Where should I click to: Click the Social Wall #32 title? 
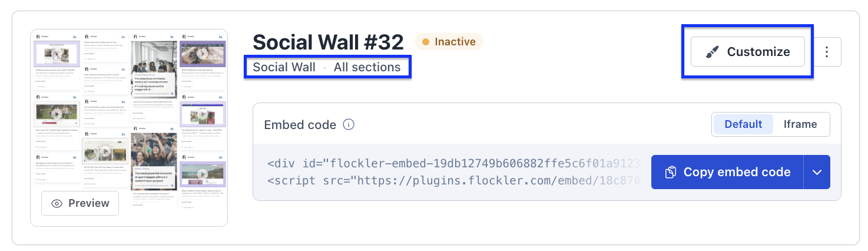[329, 42]
